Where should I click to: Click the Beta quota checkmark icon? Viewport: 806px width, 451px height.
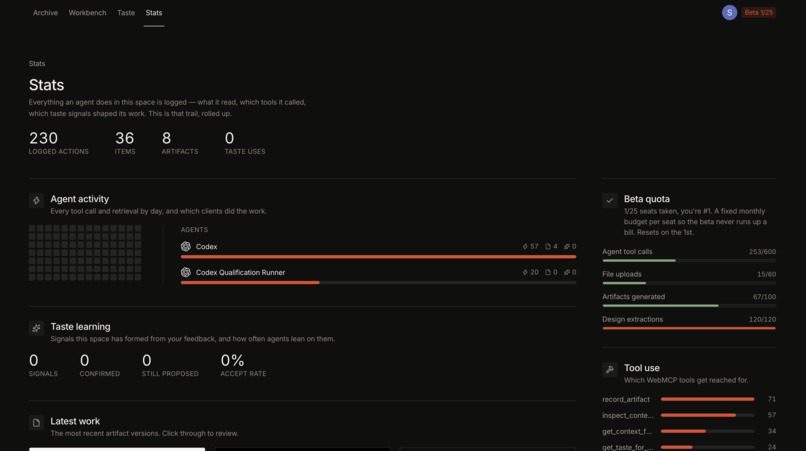click(610, 200)
